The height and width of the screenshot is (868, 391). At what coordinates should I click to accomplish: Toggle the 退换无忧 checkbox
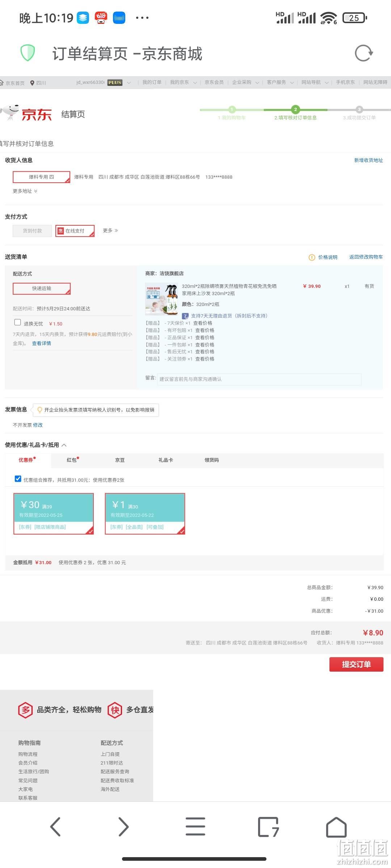(17, 322)
